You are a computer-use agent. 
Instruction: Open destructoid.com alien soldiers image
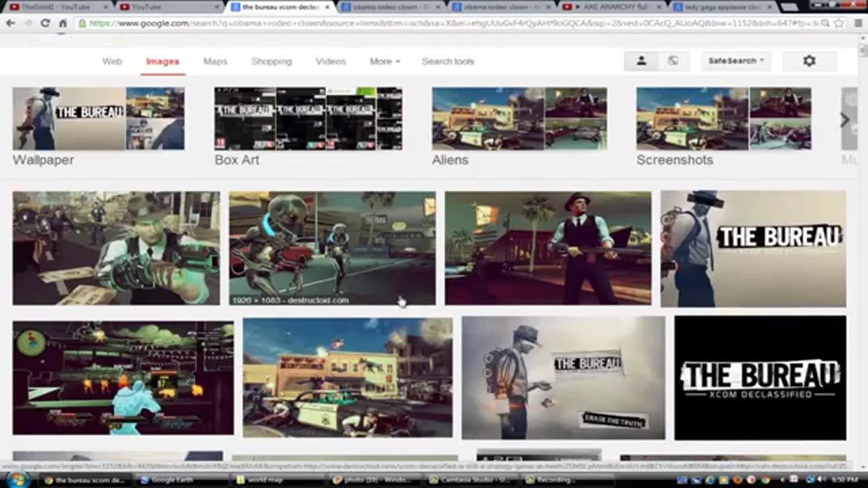tap(332, 248)
